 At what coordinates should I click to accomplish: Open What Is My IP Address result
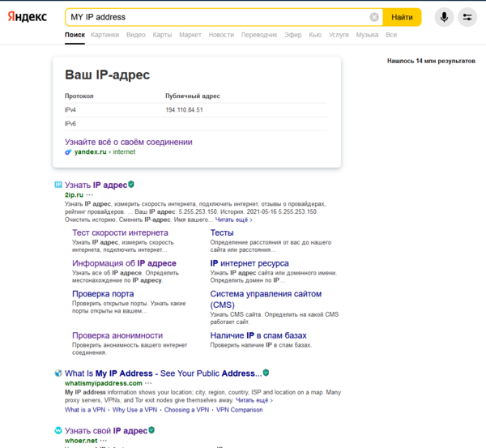[x=163, y=373]
